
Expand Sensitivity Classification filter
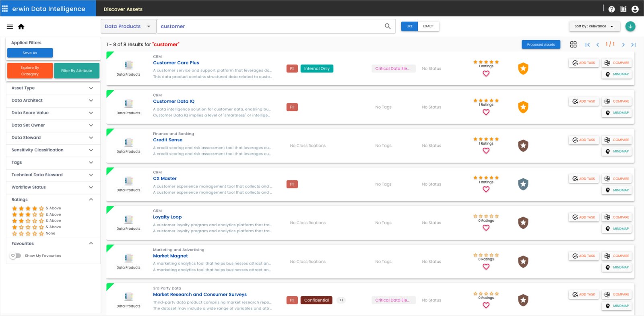[53, 150]
